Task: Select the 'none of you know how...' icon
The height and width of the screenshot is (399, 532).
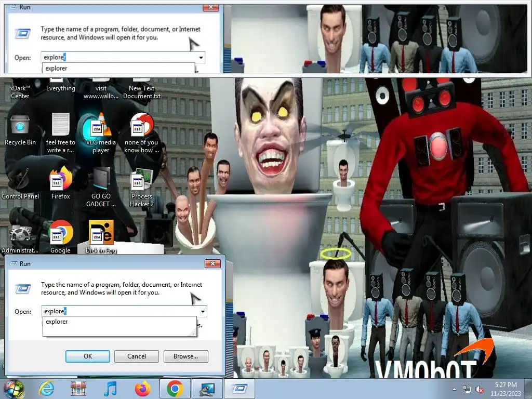Action: click(x=141, y=134)
